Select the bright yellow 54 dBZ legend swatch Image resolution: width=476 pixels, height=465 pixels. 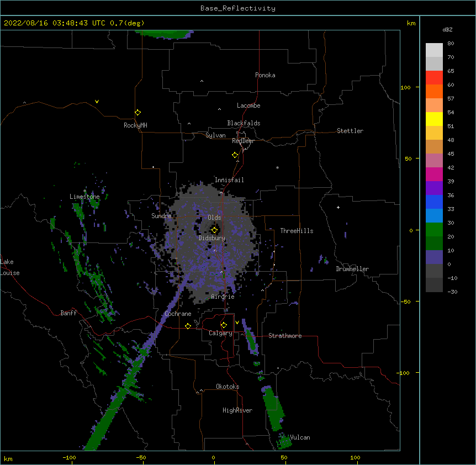[x=434, y=119]
